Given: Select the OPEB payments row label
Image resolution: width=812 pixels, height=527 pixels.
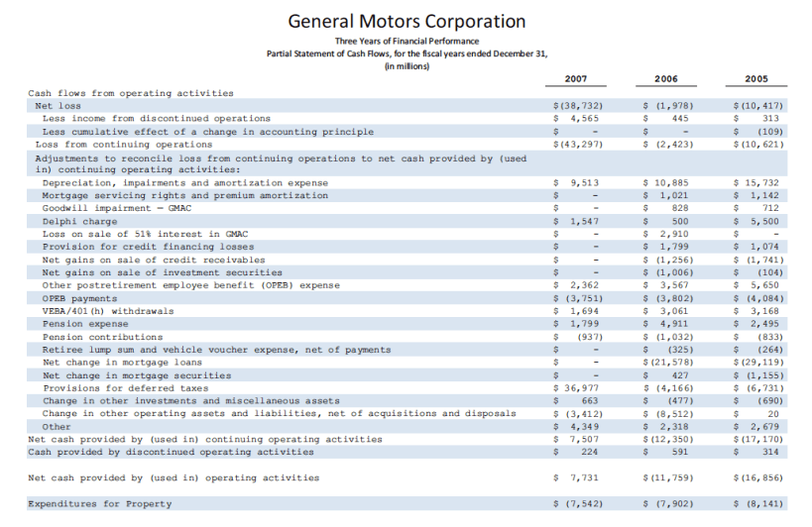Looking at the screenshot, I should (79, 298).
